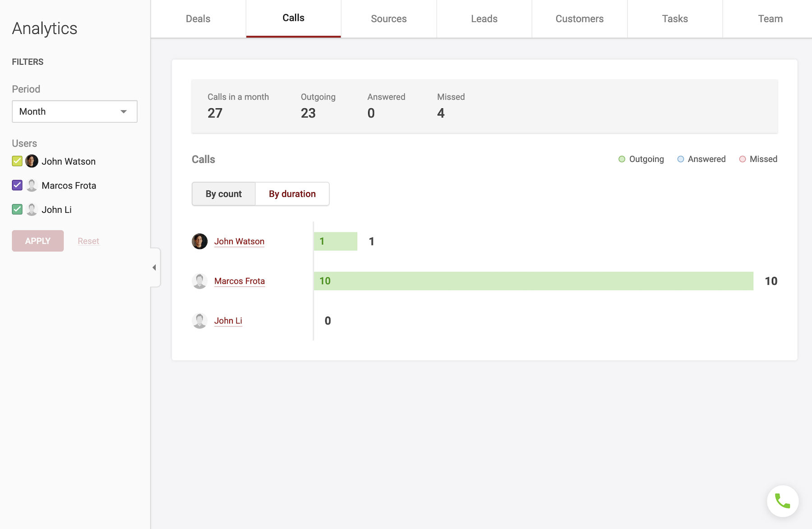Open Marcos Frota's name link
The height and width of the screenshot is (529, 812).
coord(239,281)
